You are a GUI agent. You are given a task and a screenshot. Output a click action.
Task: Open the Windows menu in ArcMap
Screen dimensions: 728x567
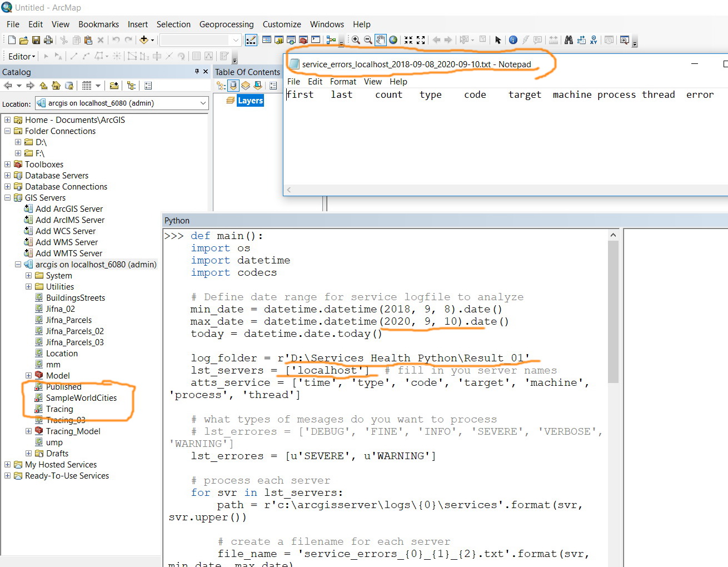click(x=327, y=24)
